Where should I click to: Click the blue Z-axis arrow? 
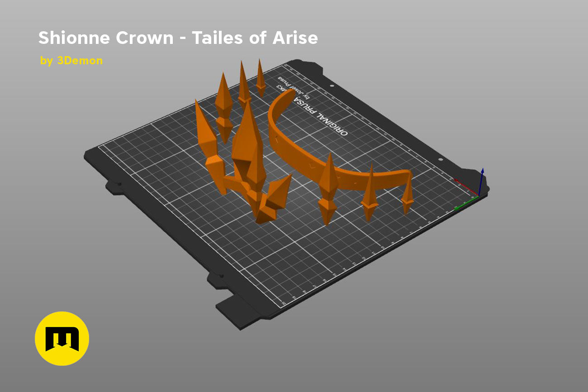pos(482,181)
